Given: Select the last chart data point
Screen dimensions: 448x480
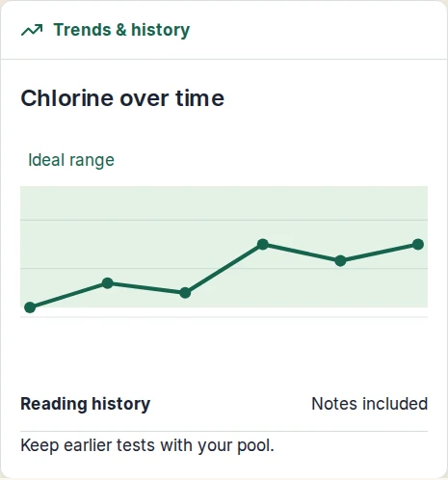Looking at the screenshot, I should pyautogui.click(x=418, y=244).
